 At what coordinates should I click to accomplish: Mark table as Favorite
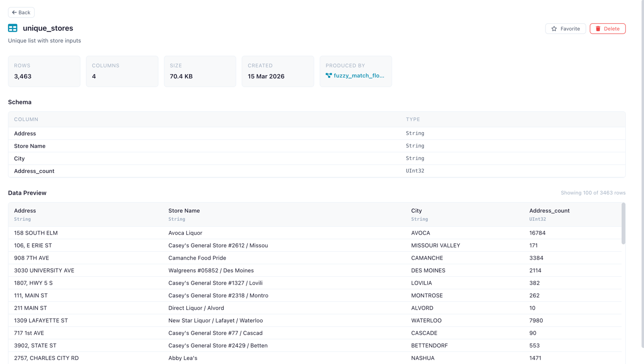565,29
